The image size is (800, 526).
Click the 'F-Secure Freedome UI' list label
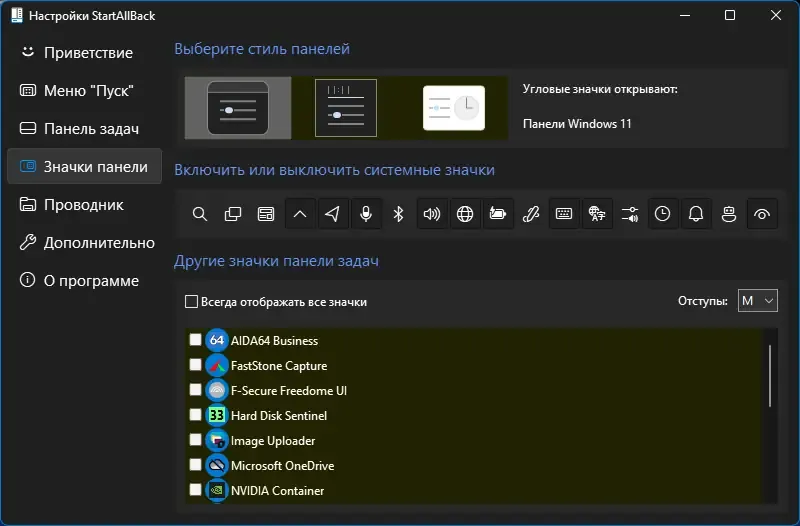(x=289, y=391)
